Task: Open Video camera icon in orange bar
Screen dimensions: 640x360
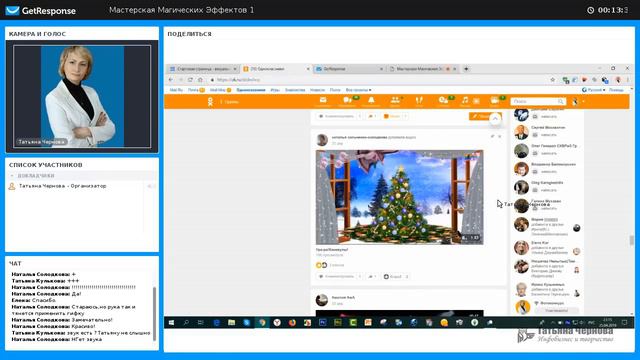Action: pyautogui.click(x=495, y=101)
